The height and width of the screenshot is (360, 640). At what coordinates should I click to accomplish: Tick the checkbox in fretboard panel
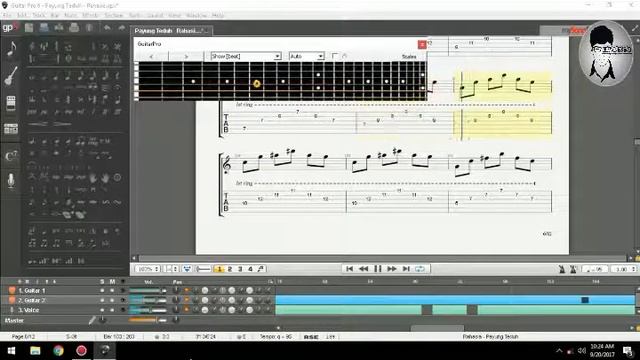pyautogui.click(x=335, y=56)
